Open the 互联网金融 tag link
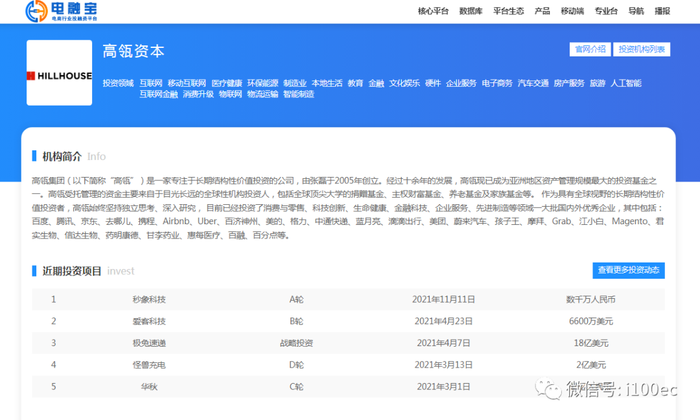Screen dimensions: 700x420 (x=158, y=94)
